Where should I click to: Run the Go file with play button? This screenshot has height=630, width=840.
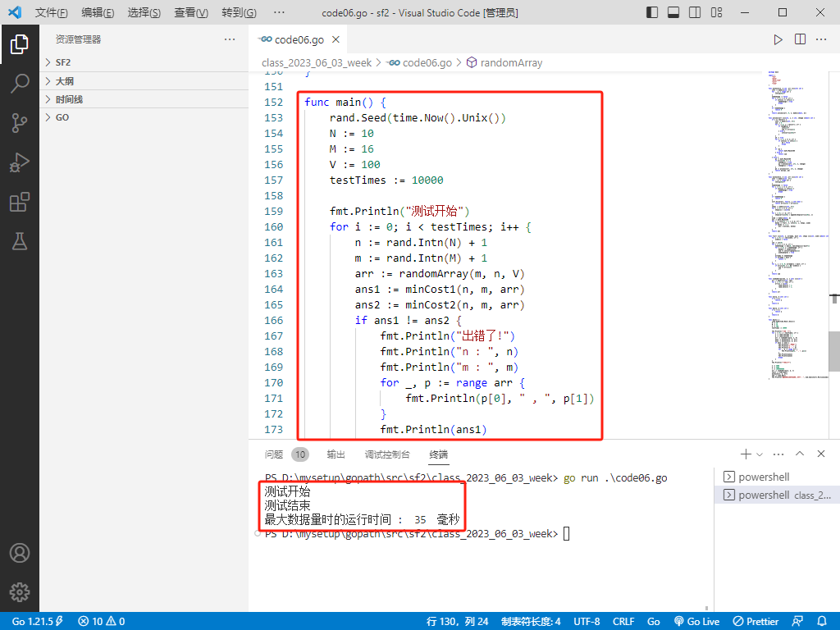coord(778,39)
